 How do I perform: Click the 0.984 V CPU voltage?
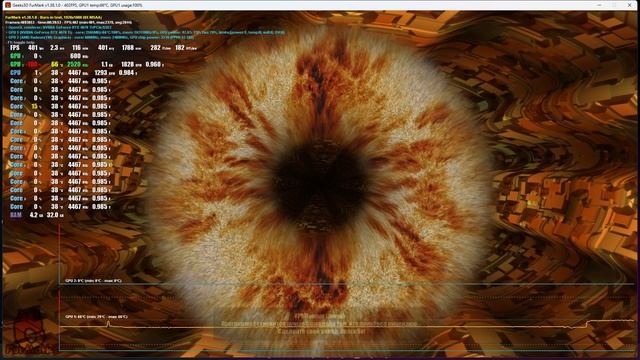click(x=127, y=73)
